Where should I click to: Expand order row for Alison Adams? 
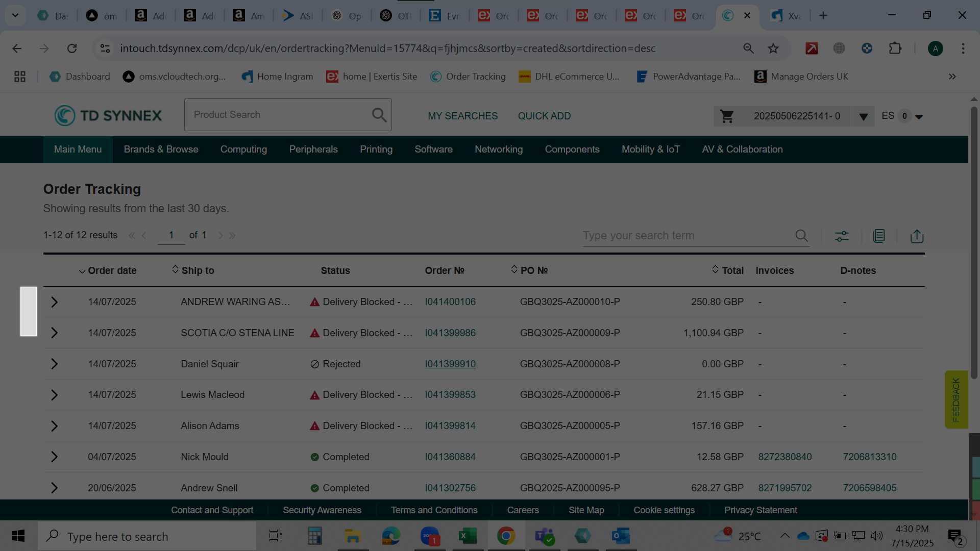click(54, 426)
